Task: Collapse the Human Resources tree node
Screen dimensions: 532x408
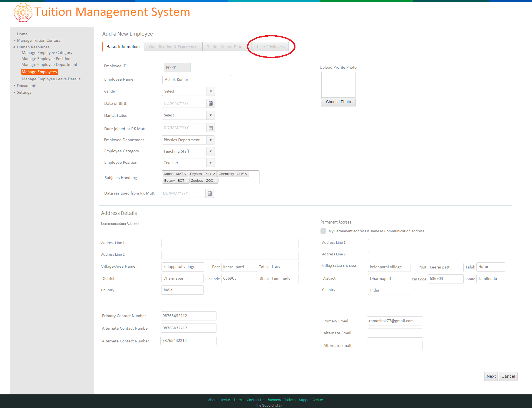Action: pos(14,47)
